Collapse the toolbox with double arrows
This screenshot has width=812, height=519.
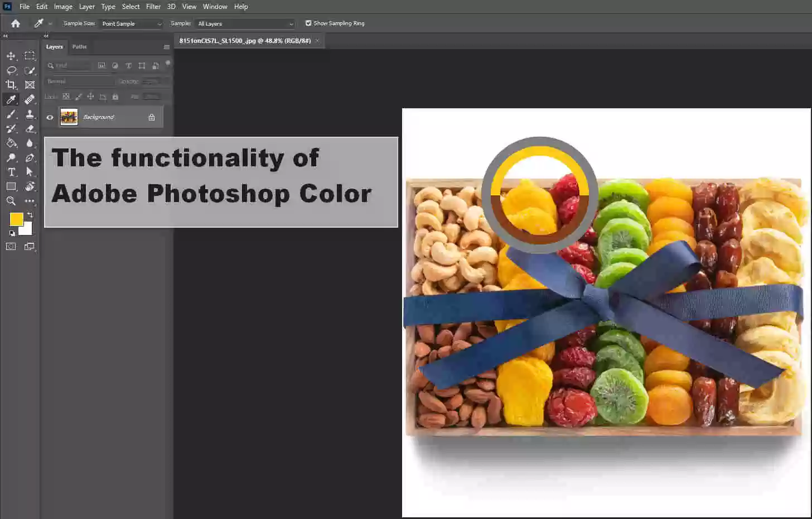tap(6, 36)
